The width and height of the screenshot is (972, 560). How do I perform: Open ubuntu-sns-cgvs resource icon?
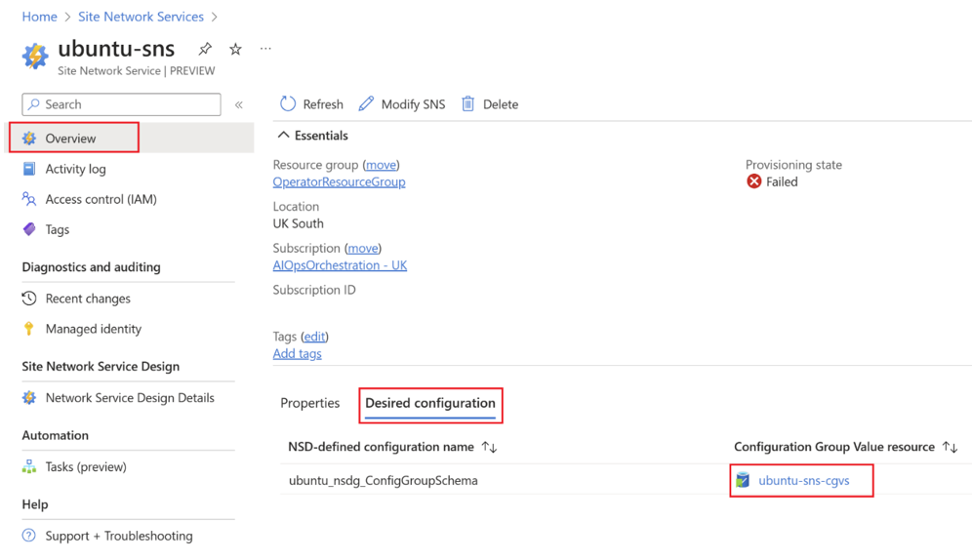(744, 480)
